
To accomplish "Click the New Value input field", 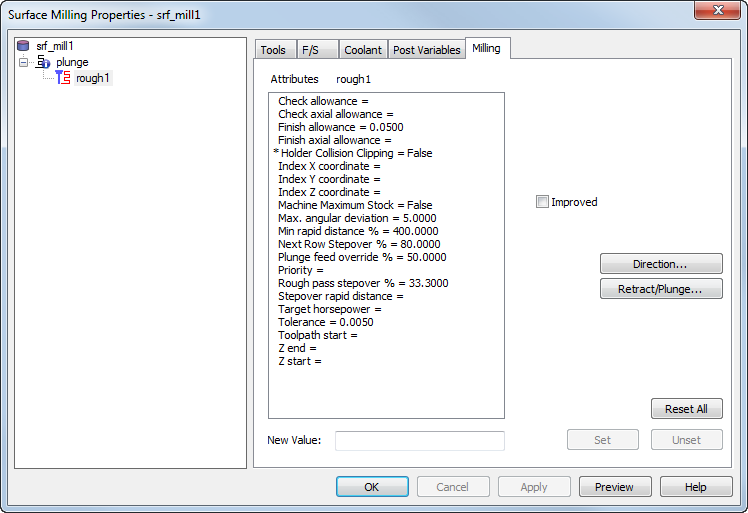I will [x=420, y=440].
